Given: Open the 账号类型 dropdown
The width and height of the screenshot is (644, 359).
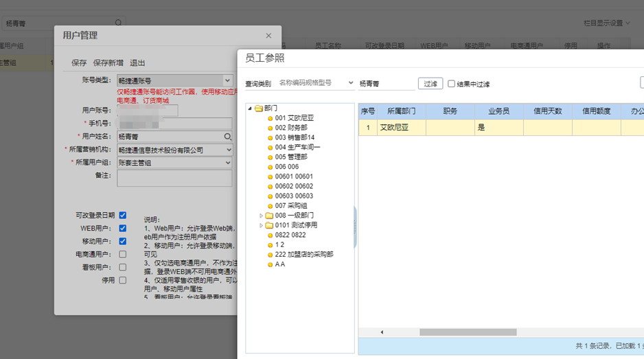Looking at the screenshot, I should point(228,80).
